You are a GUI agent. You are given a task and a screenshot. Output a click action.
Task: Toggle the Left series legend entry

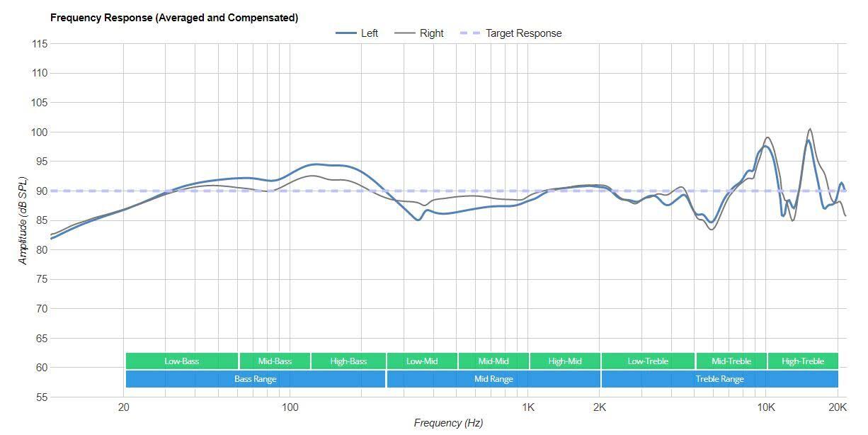pyautogui.click(x=358, y=33)
